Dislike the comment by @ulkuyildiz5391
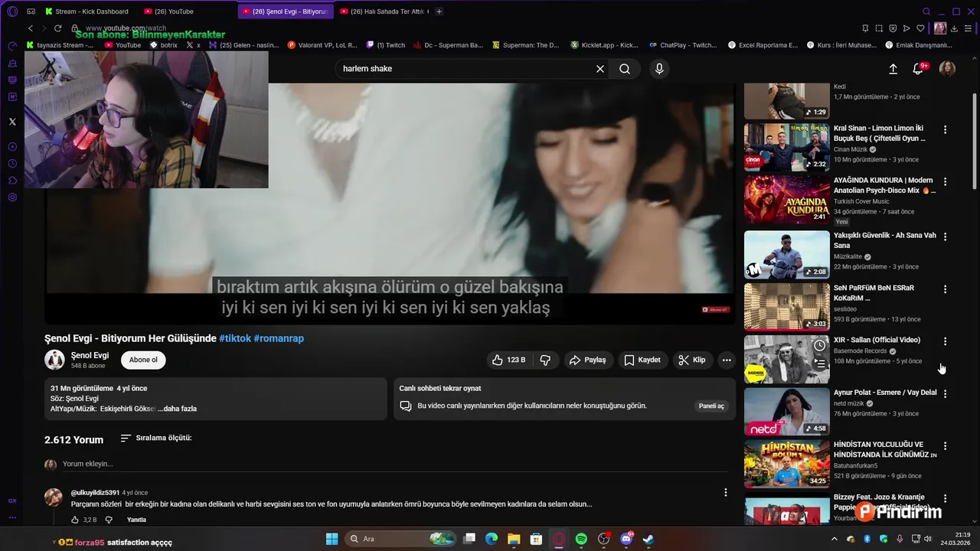Image resolution: width=980 pixels, height=551 pixels. point(109,520)
